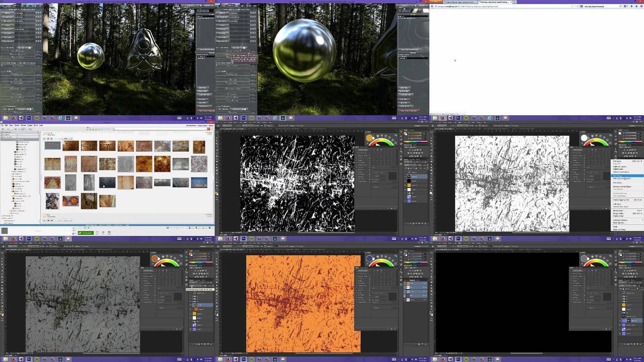Viewport: 644px width, 362px height.
Task: Select the dark blue speckled thumbnail in Picasa
Action: (x=107, y=182)
